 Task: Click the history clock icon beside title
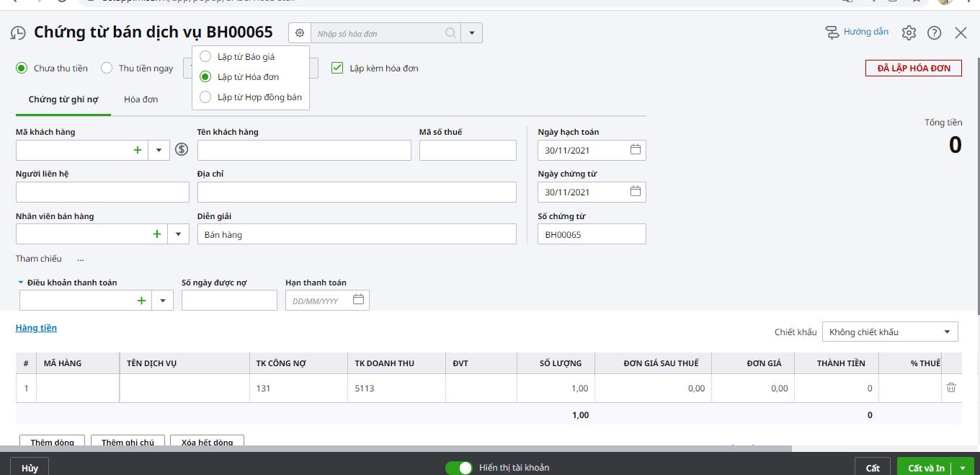[x=18, y=33]
